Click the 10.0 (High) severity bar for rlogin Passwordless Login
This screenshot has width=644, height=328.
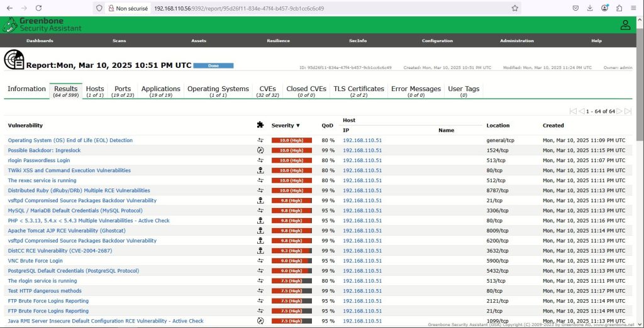[291, 160]
